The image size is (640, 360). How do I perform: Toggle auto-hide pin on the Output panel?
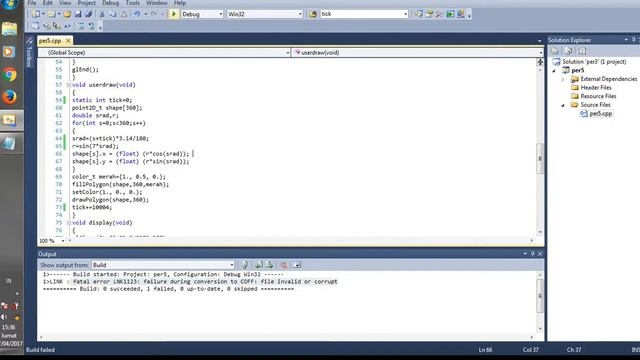coord(532,254)
